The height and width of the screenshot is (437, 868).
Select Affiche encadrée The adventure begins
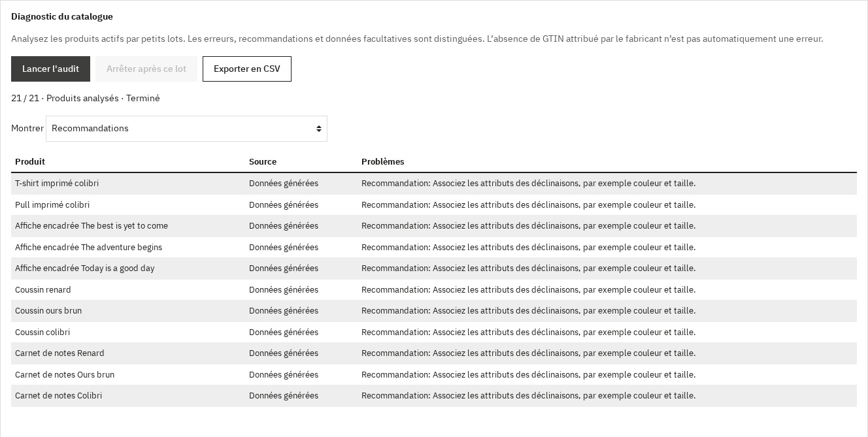(88, 248)
